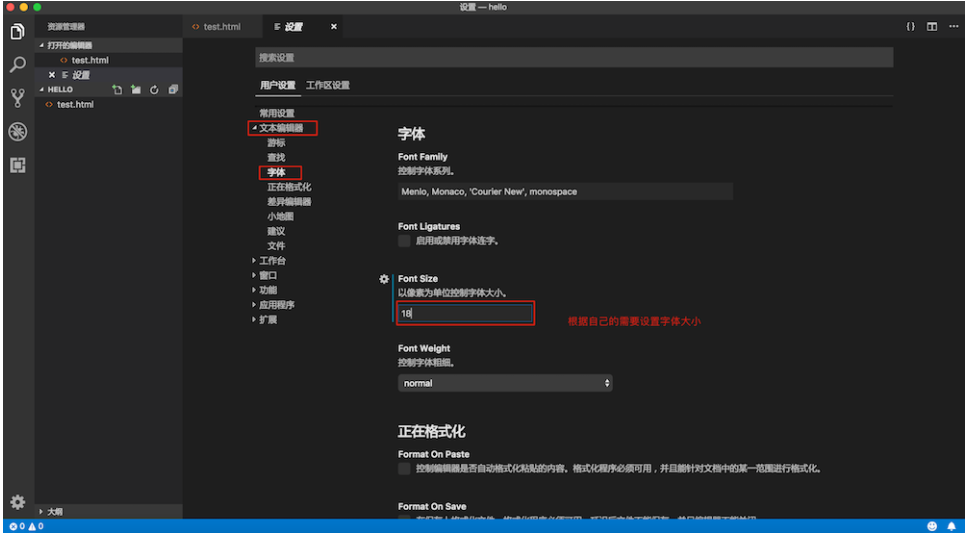Click the Format On Save setting title
Image resolution: width=969 pixels, height=538 pixels.
432,506
